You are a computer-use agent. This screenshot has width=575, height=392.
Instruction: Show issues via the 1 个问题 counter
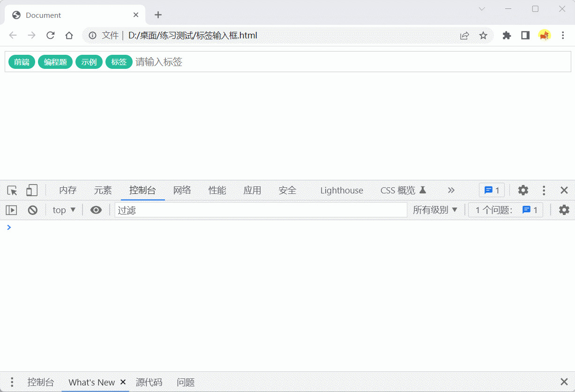(506, 210)
